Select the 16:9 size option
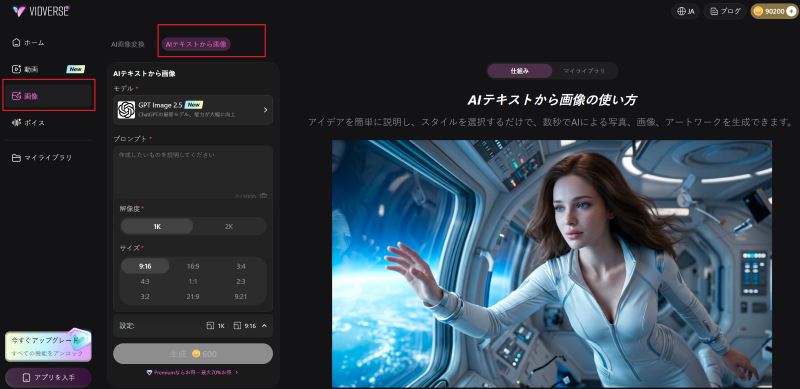Viewport: 800px width, 389px height. point(193,266)
